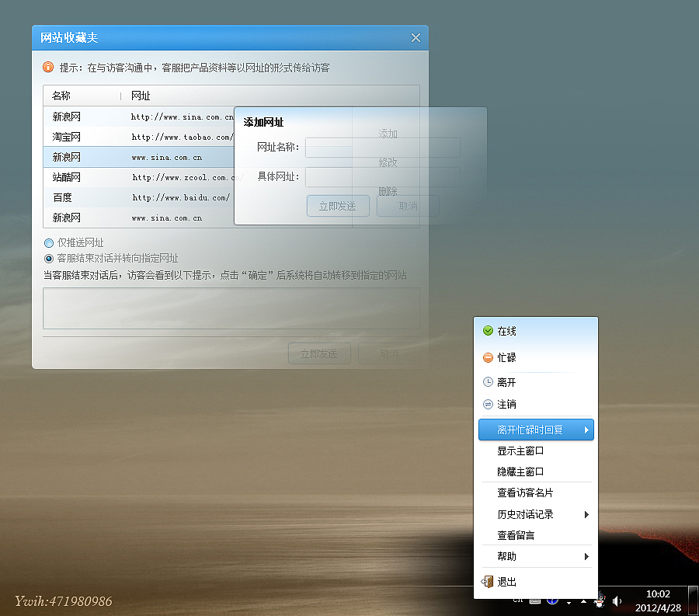The width and height of the screenshot is (699, 616).
Task: Select the 淘宝网 row
Action: tap(139, 137)
